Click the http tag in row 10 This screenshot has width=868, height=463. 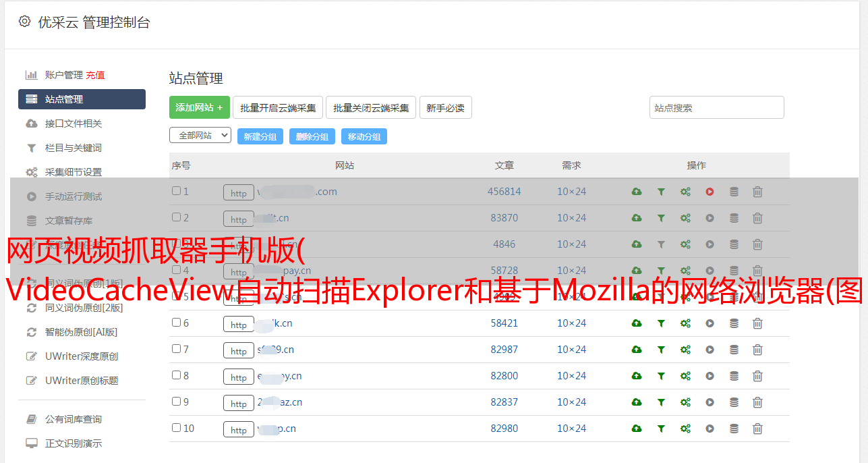pos(239,430)
